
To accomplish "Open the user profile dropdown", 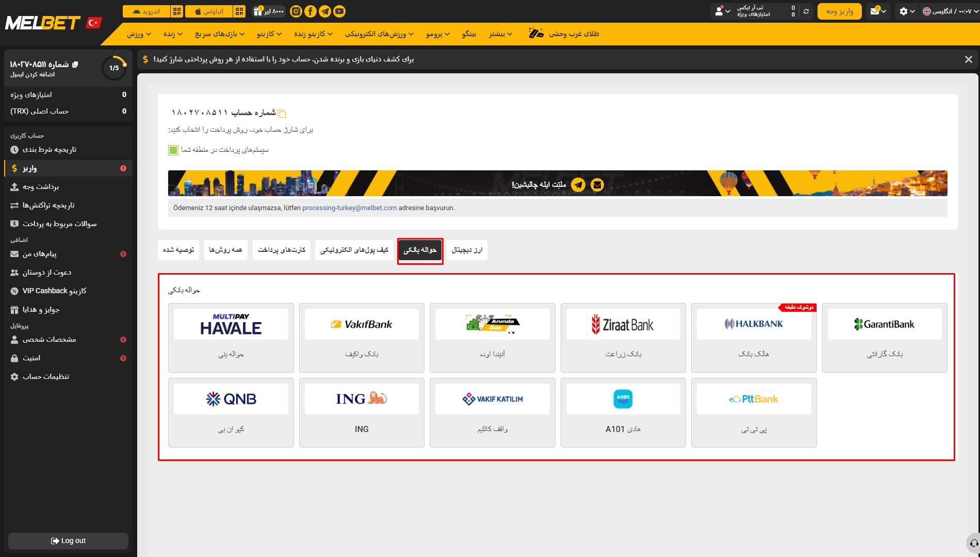I will click(722, 11).
